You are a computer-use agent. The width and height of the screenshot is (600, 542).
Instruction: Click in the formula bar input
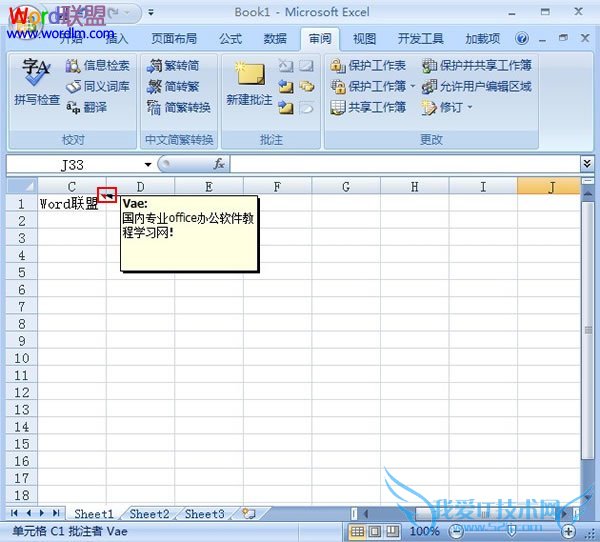tap(405, 165)
